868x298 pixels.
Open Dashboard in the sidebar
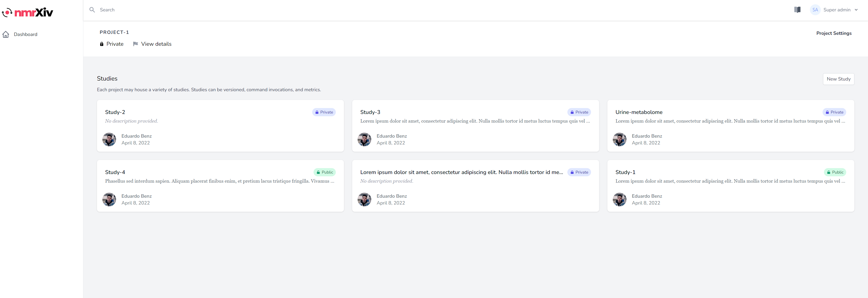coord(25,34)
